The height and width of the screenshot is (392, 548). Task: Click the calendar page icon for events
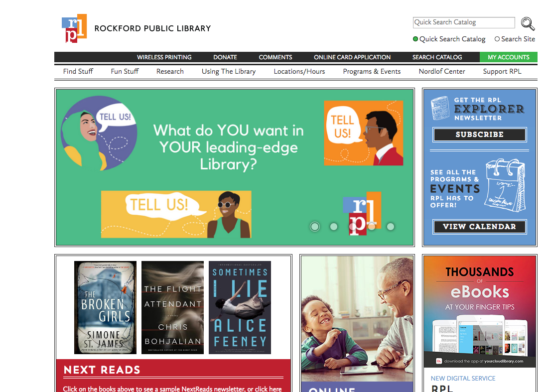point(505,185)
